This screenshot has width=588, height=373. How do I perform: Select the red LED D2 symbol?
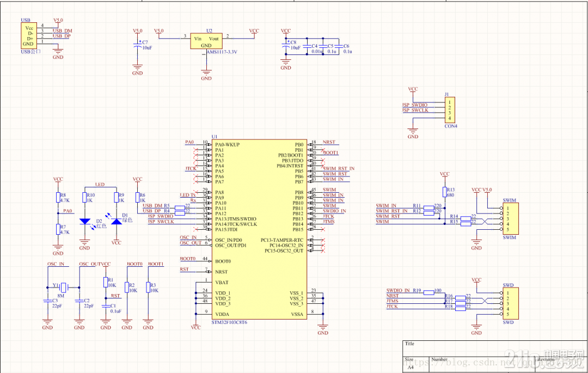pos(85,222)
